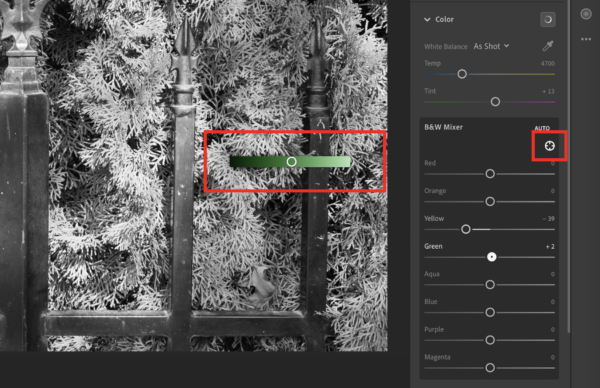Click the Orange slider handle
The image size is (600, 388).
click(x=490, y=201)
